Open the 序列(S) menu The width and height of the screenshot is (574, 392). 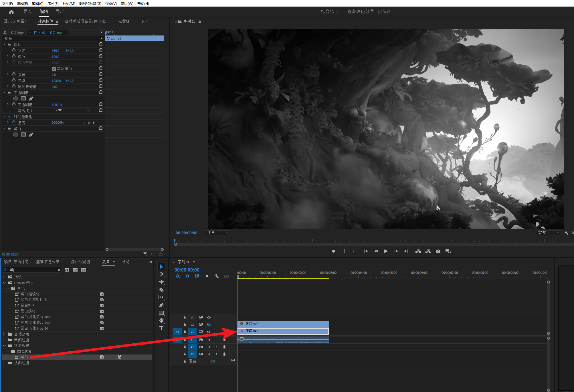pos(53,3)
